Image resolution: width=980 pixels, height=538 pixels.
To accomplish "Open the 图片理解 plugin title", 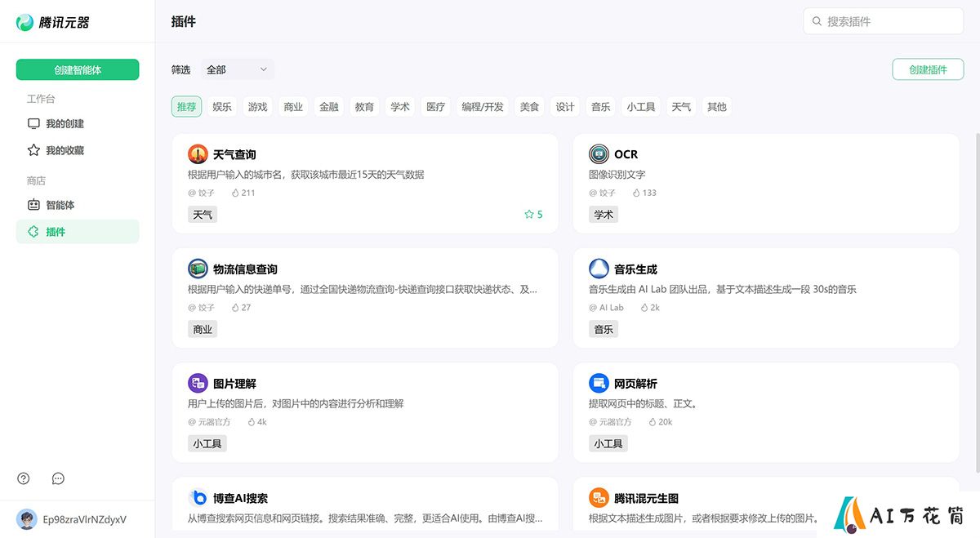I will point(234,384).
